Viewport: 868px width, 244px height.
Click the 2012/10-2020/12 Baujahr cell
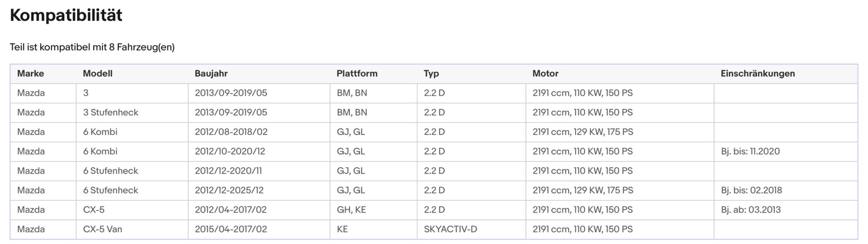pyautogui.click(x=230, y=151)
